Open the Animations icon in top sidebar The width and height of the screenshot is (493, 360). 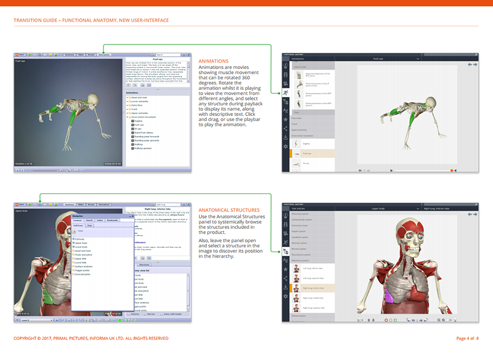(286, 93)
